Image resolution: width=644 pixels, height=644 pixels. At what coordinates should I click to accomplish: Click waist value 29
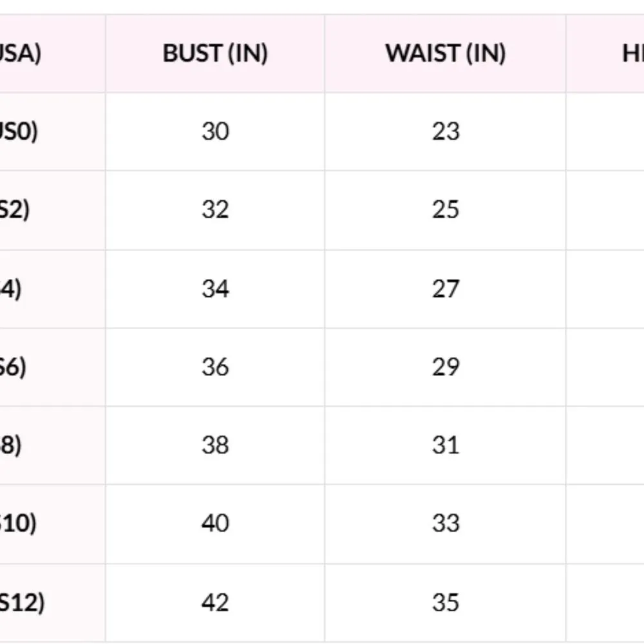coord(445,367)
